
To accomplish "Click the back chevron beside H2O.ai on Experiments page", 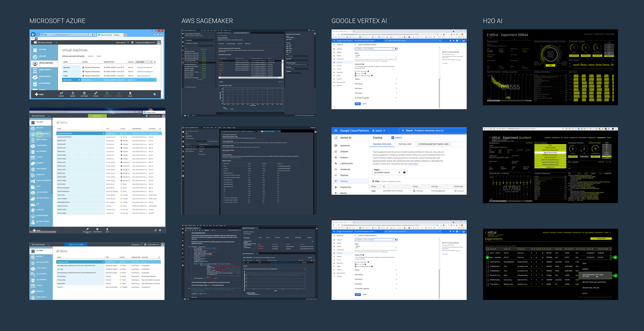I will tap(486, 233).
